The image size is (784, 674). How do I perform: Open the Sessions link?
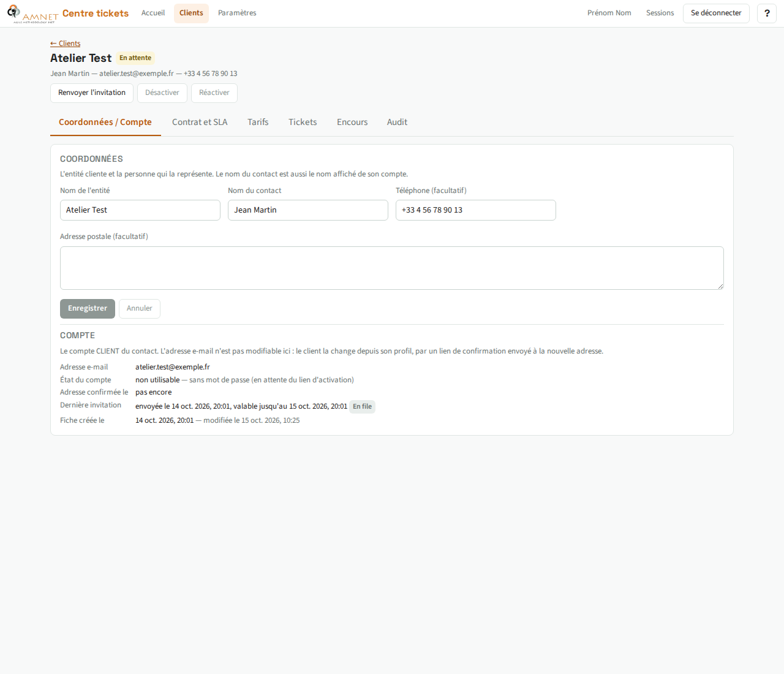coord(660,13)
